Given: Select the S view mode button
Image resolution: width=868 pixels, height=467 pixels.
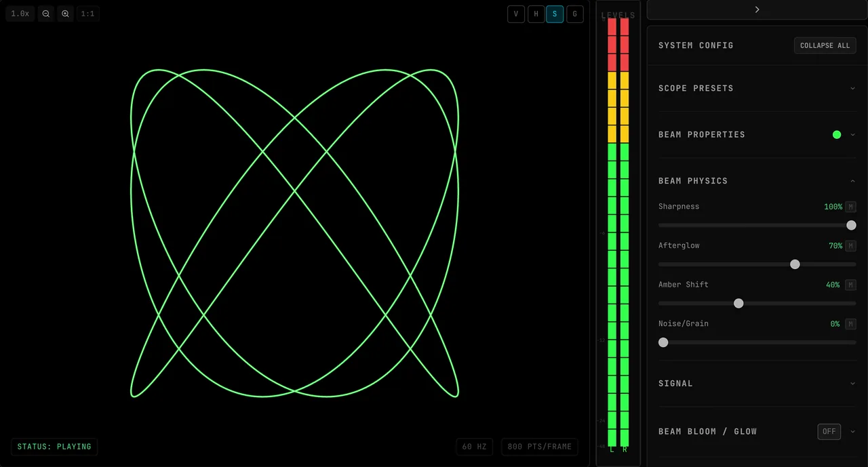Looking at the screenshot, I should [x=555, y=14].
